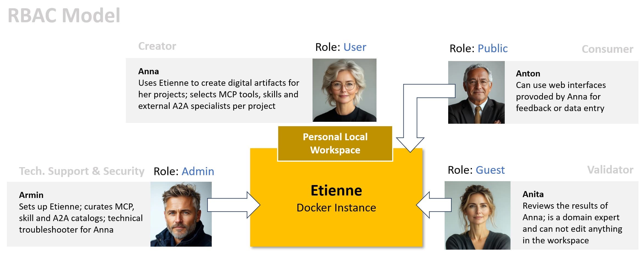The image size is (644, 259).
Task: Click the Tech. Support & Security heading
Action: click(81, 171)
